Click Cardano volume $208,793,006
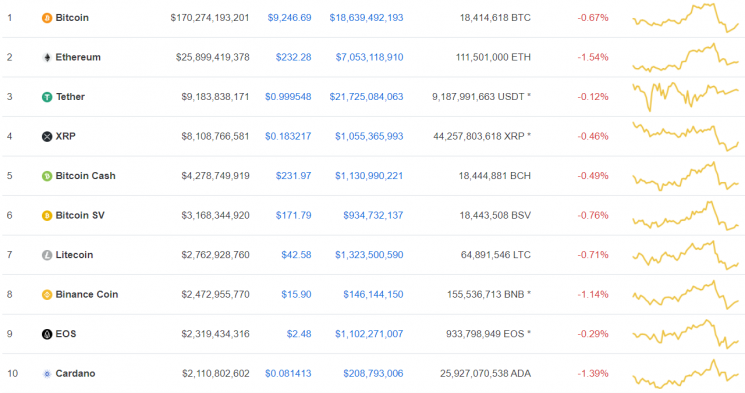745x393 pixels. 373,374
